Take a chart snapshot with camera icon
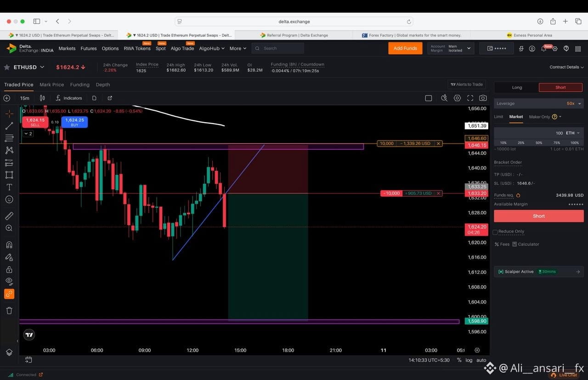 tap(483, 98)
